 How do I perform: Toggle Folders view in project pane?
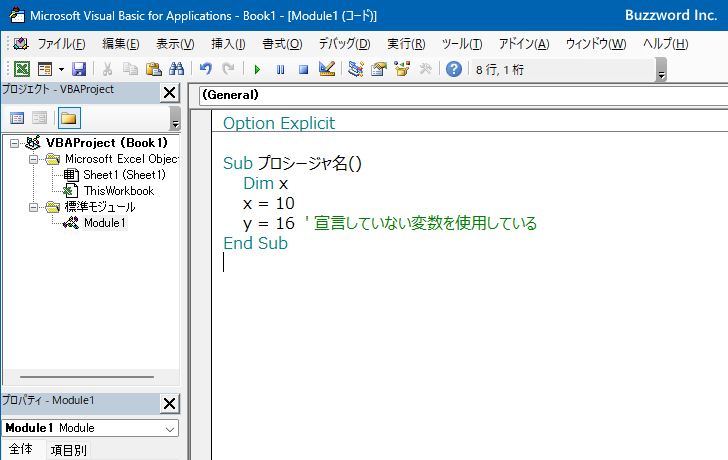coord(69,118)
